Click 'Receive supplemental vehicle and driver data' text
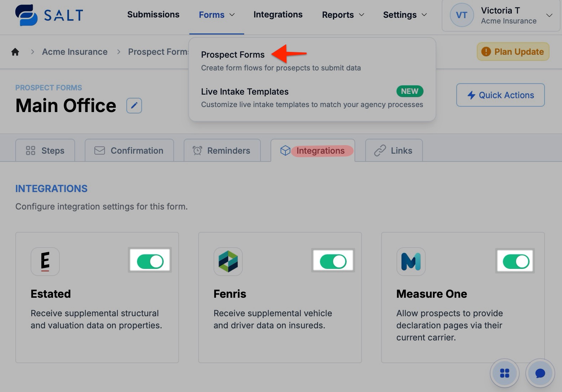The height and width of the screenshot is (392, 562). point(273,319)
